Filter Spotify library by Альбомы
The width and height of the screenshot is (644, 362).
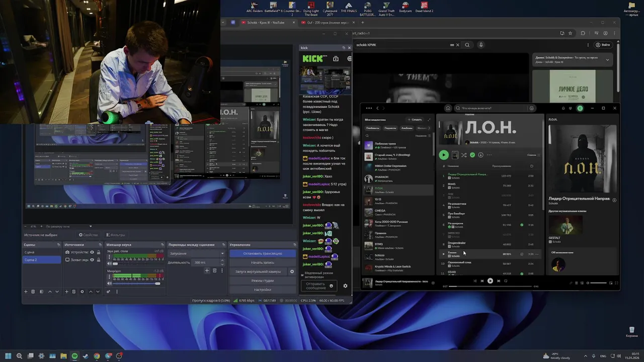point(407,128)
